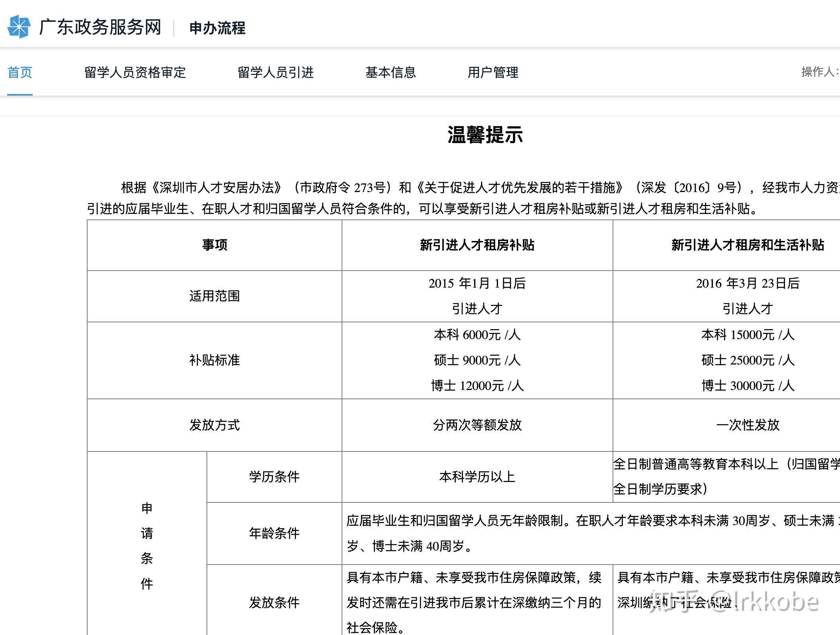Screen dimensions: 840x635
Task: Select the 留学人员引进 menu item
Action: 276,73
